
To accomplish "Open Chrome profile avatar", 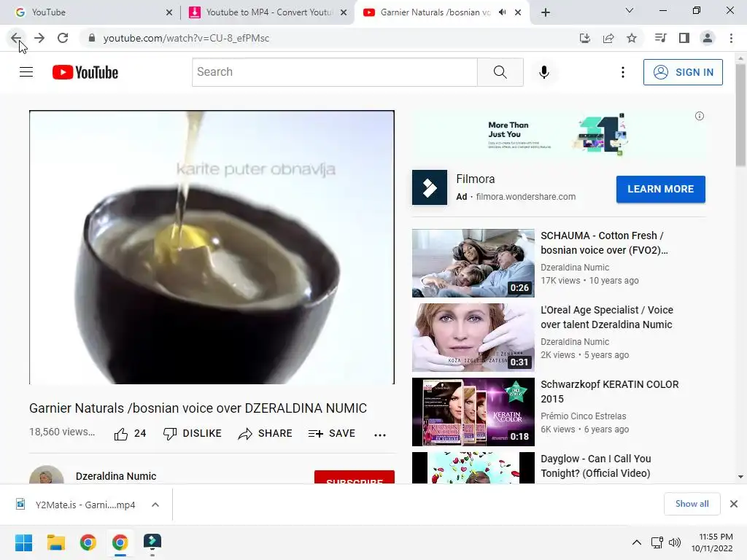I will coord(708,38).
